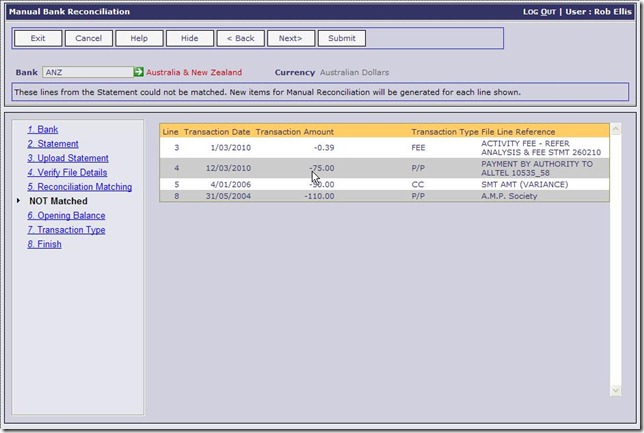Click the Cancel button
Image resolution: width=644 pixels, height=433 pixels.
[89, 39]
